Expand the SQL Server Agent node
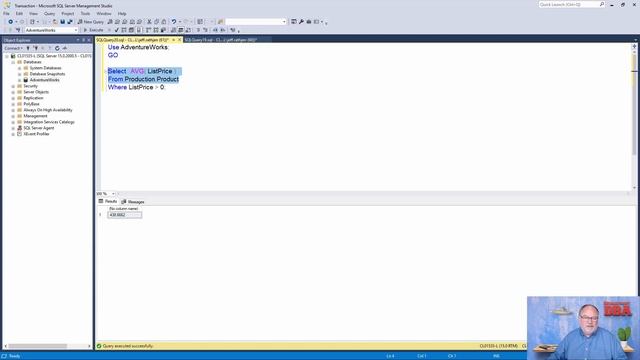Screen dimensions: 640x360 point(13,128)
